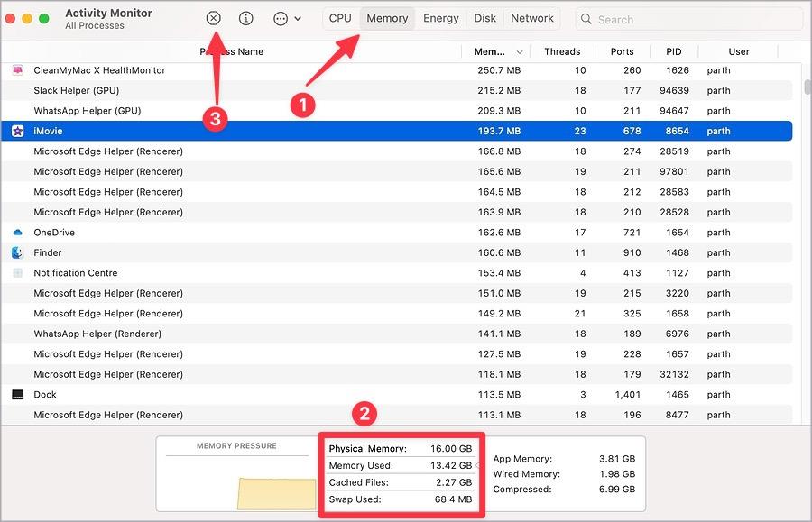Screen dimensions: 812x522
Task: Click the Memory Pressure graph
Action: point(237,484)
